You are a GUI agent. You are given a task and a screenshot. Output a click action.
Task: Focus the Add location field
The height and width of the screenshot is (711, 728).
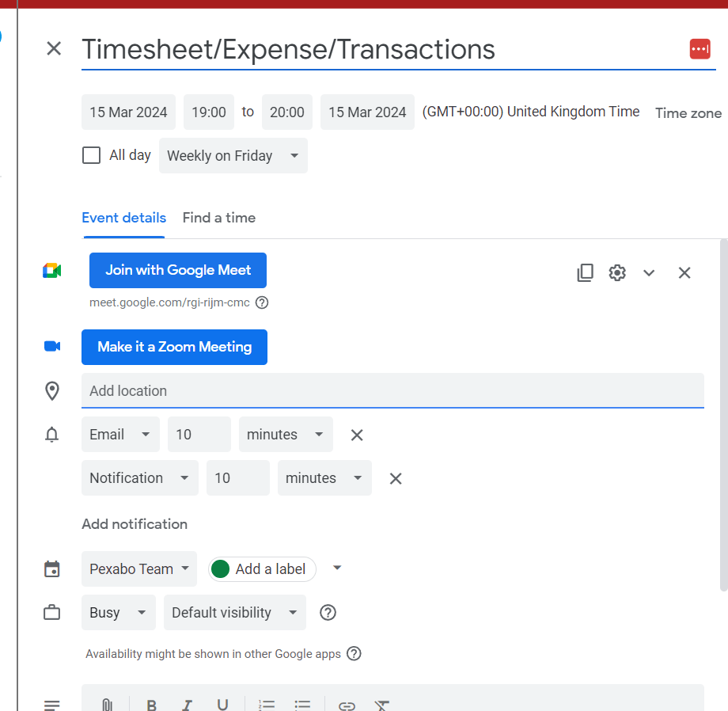point(392,391)
